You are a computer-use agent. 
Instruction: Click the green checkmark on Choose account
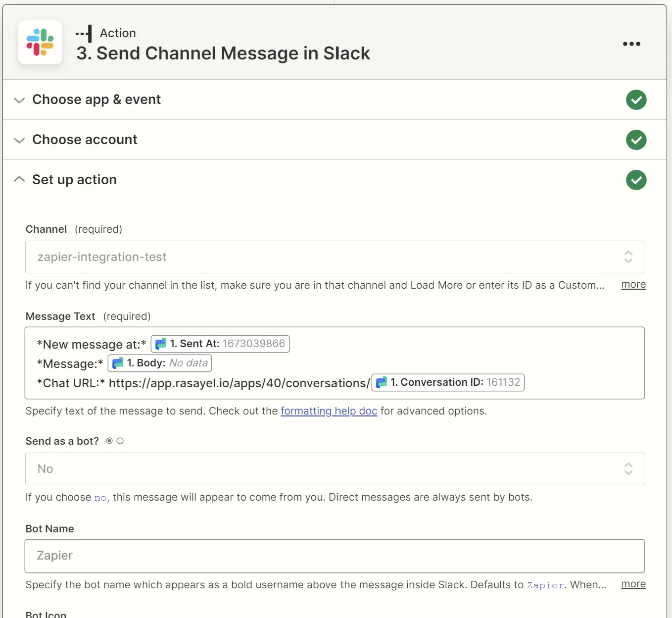pyautogui.click(x=636, y=140)
